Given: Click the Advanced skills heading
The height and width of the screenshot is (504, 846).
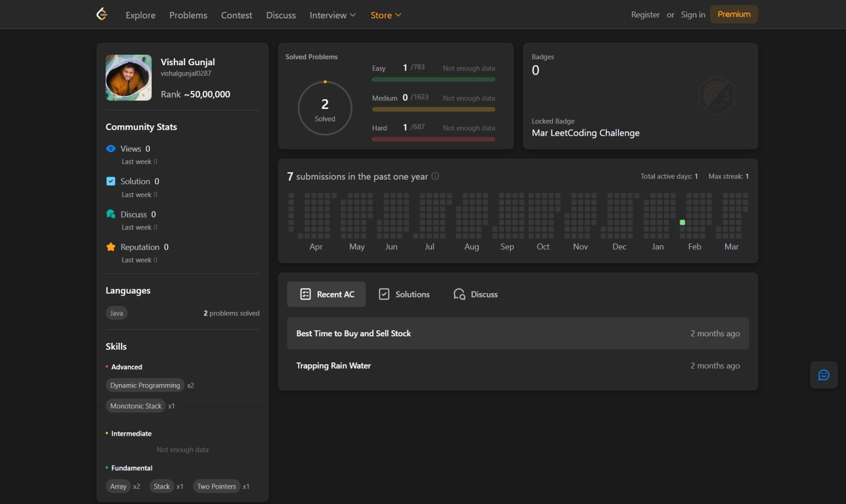Looking at the screenshot, I should click(127, 367).
